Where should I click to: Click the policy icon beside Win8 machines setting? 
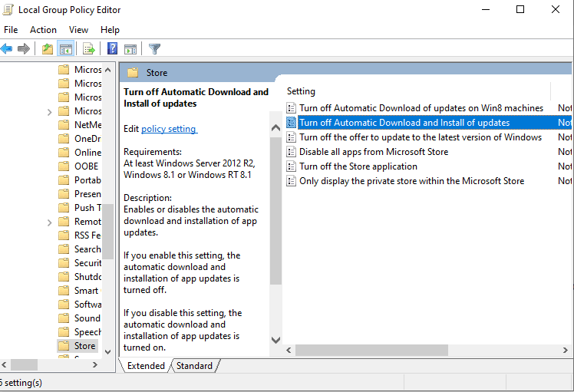[291, 108]
